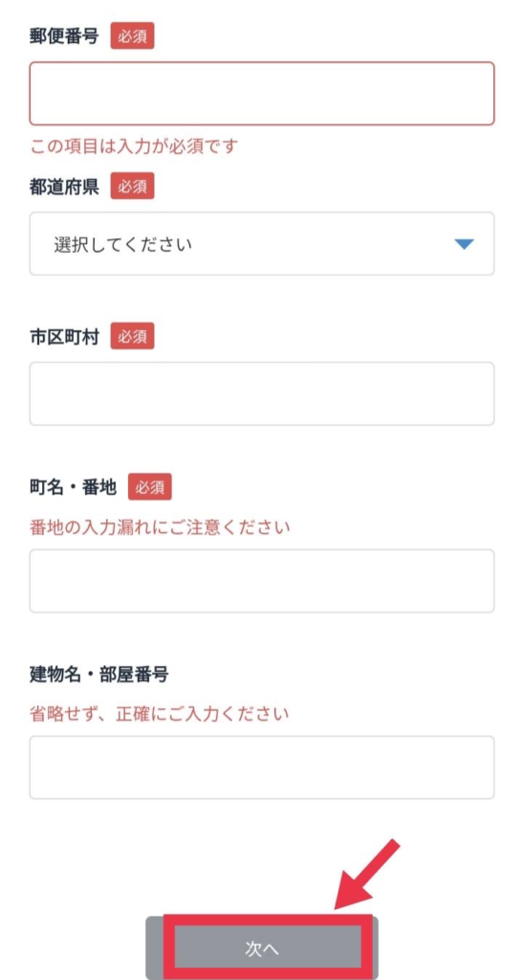Click the hint 省略せず、正確にご入力ください
This screenshot has height=980, width=524.
[160, 713]
